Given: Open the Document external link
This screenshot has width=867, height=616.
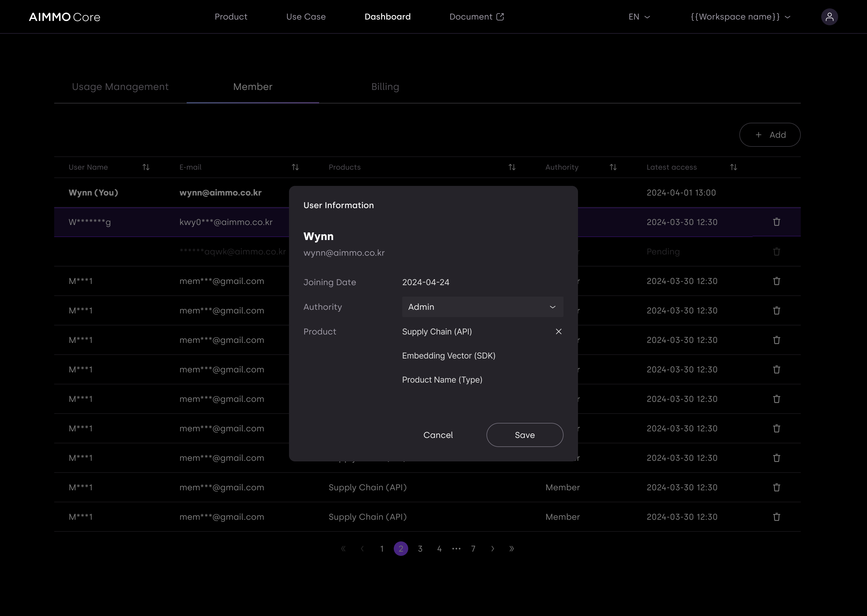Looking at the screenshot, I should 476,17.
